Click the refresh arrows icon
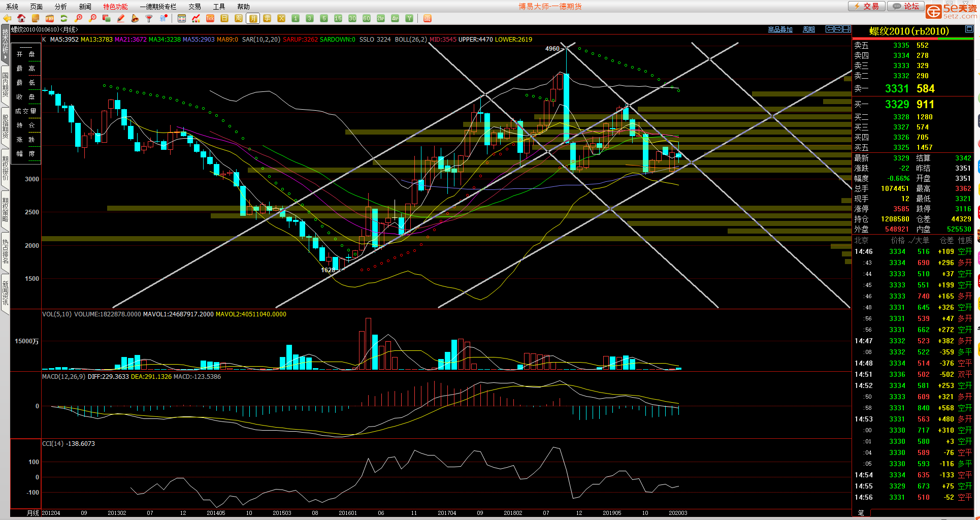 pyautogui.click(x=64, y=18)
